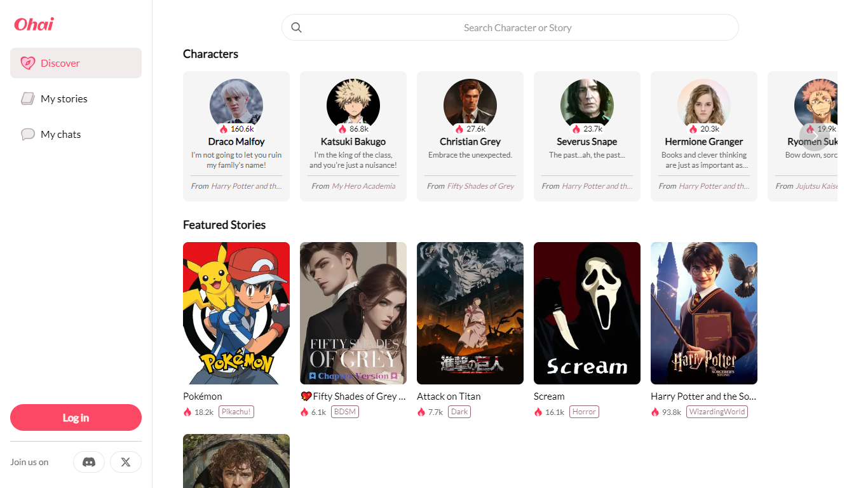This screenshot has height=488, width=868.
Task: Click the flame icon beside 6.1k
Action: pyautogui.click(x=304, y=412)
